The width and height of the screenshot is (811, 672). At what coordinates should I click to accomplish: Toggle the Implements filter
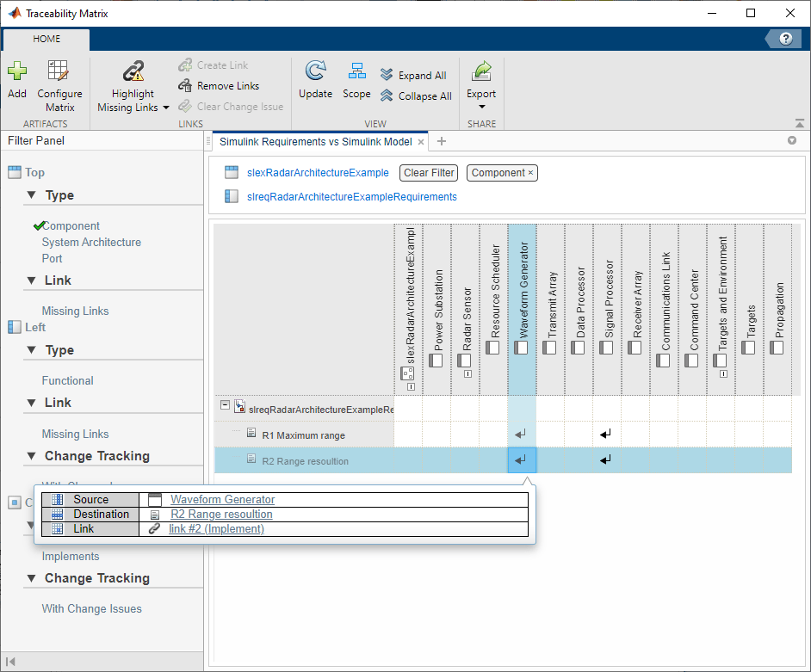tap(71, 556)
